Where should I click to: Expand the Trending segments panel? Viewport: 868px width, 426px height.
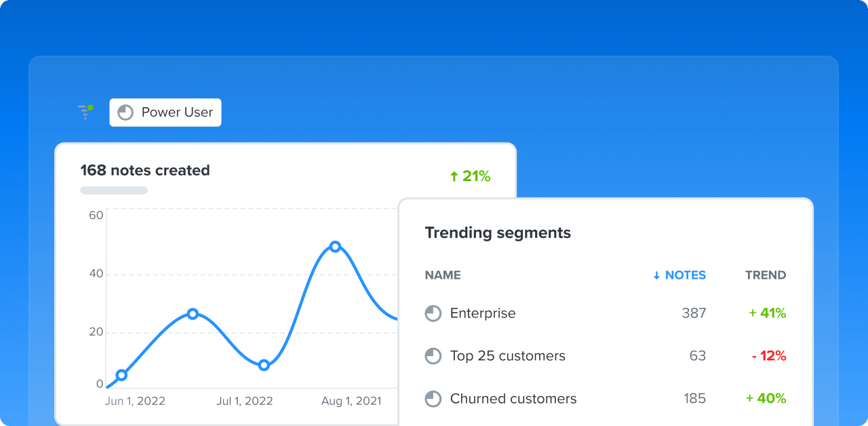(x=497, y=233)
